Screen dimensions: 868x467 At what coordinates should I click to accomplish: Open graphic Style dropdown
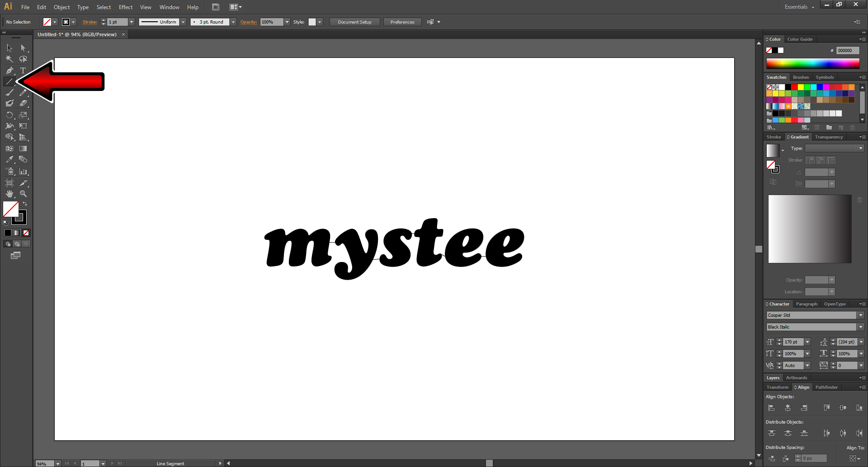tap(320, 22)
